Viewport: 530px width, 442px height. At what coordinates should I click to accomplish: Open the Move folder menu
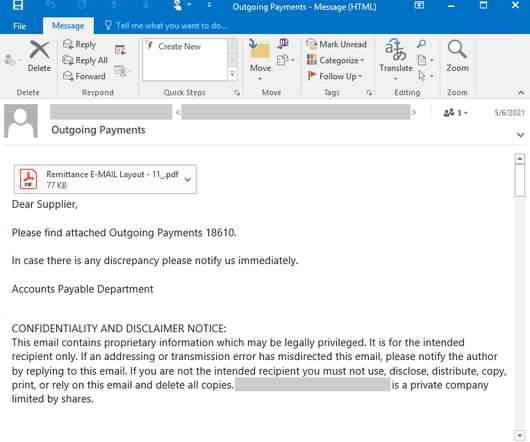click(x=260, y=60)
